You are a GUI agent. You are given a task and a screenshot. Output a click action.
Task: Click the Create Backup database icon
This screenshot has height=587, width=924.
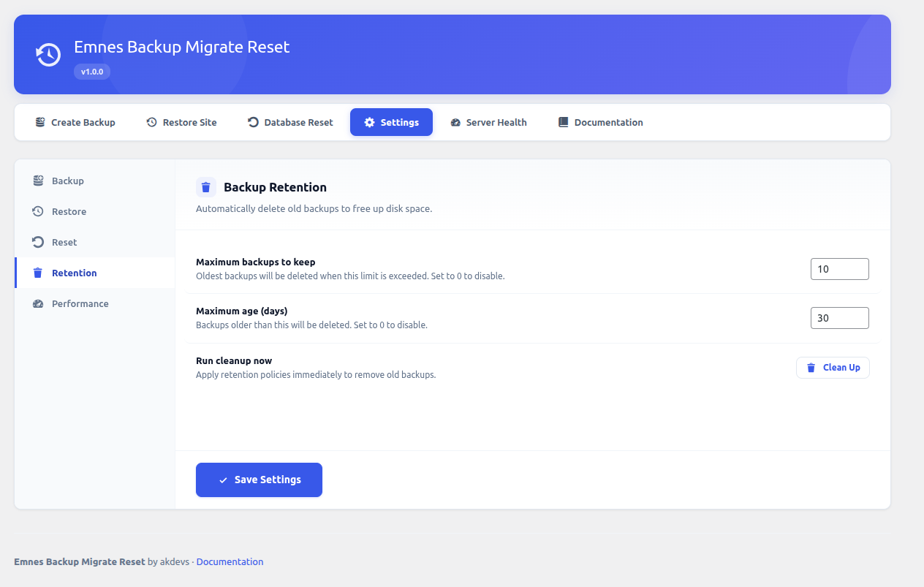[39, 122]
